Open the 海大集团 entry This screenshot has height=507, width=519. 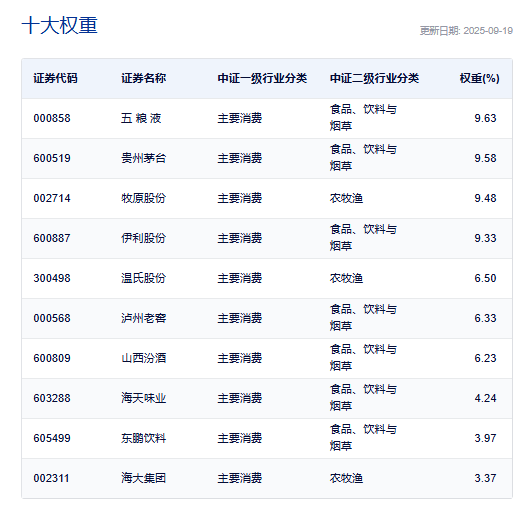pos(143,478)
